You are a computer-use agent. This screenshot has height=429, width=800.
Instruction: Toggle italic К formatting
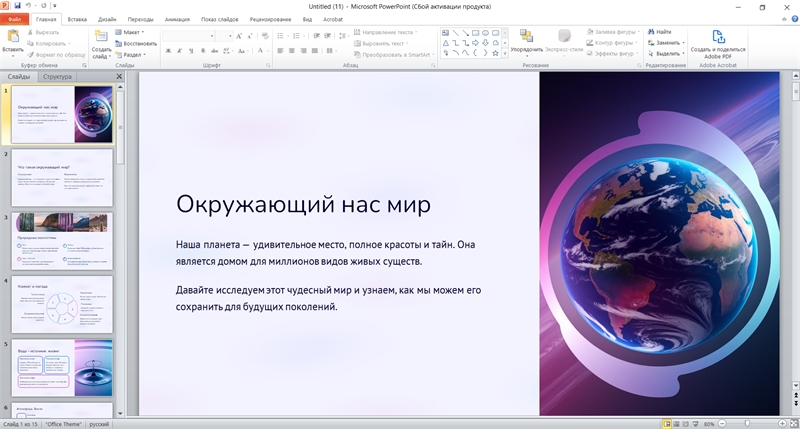[180, 51]
